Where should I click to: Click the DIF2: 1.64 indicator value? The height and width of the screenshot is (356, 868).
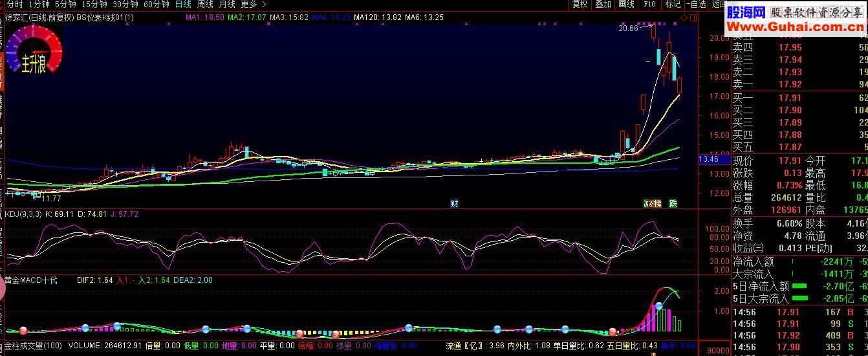94,280
